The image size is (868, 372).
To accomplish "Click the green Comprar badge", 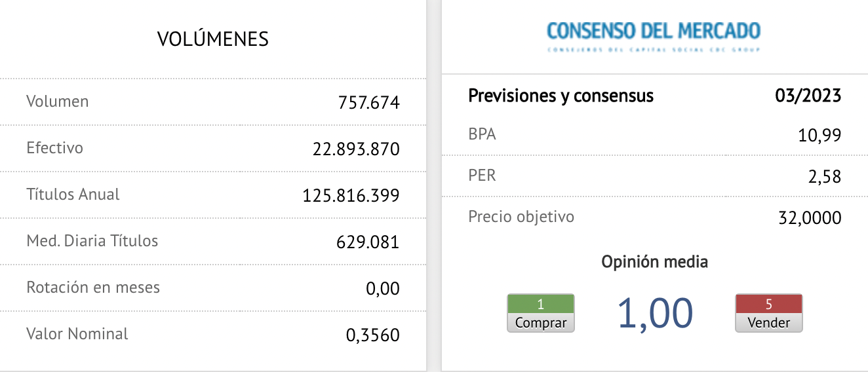I will coord(540,313).
